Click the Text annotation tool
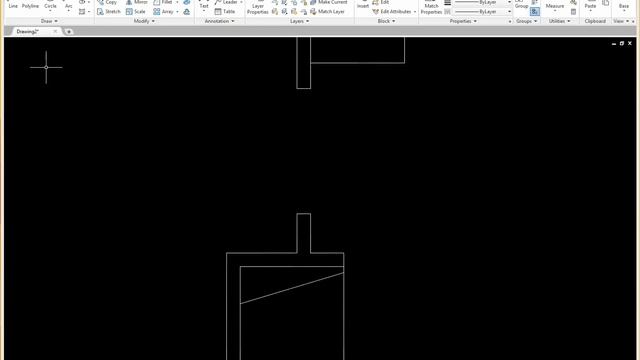Screen dimensions: 640x360 (x=204, y=6)
